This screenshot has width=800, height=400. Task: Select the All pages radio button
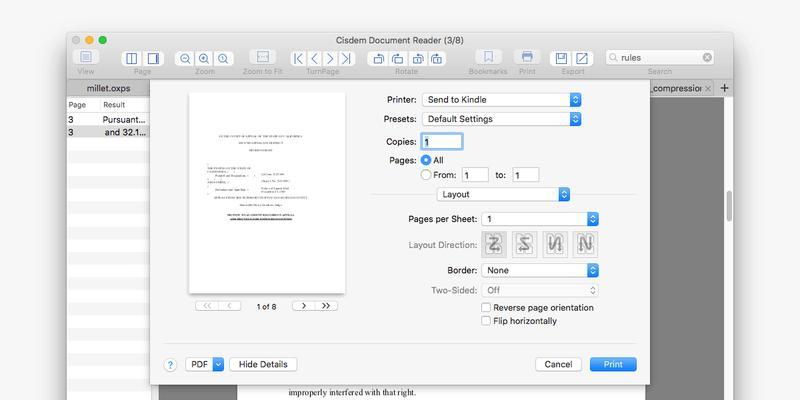coord(426,160)
